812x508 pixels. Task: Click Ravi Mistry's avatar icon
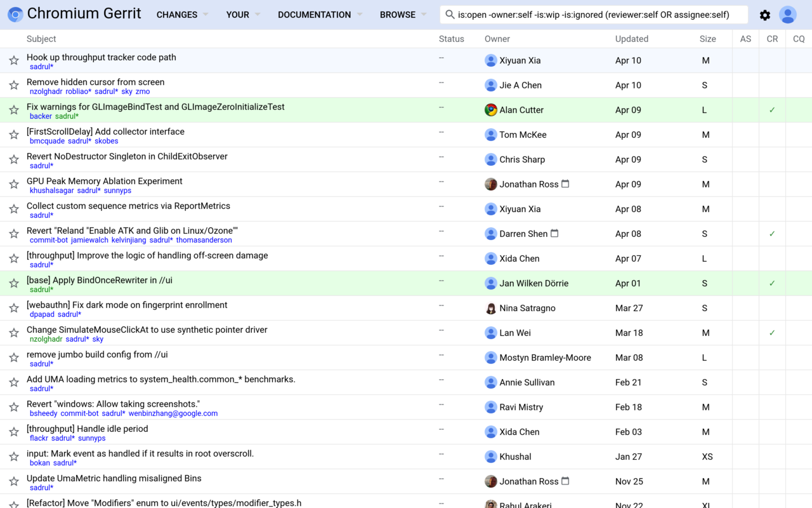pyautogui.click(x=490, y=407)
